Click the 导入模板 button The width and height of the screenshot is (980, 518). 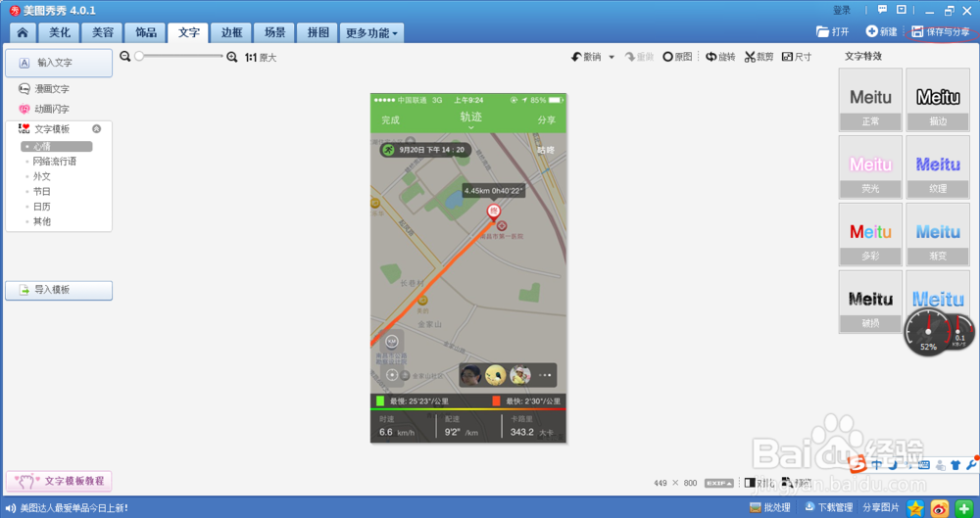(59, 291)
